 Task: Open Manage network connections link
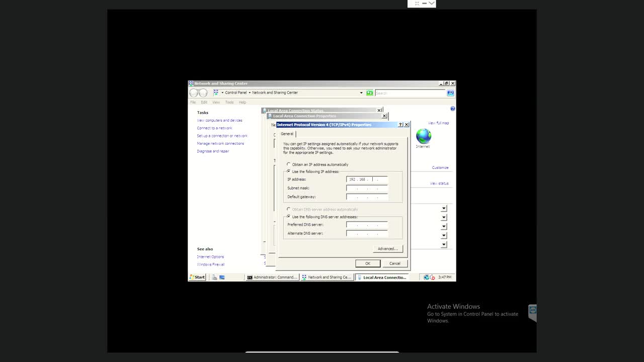tap(220, 143)
